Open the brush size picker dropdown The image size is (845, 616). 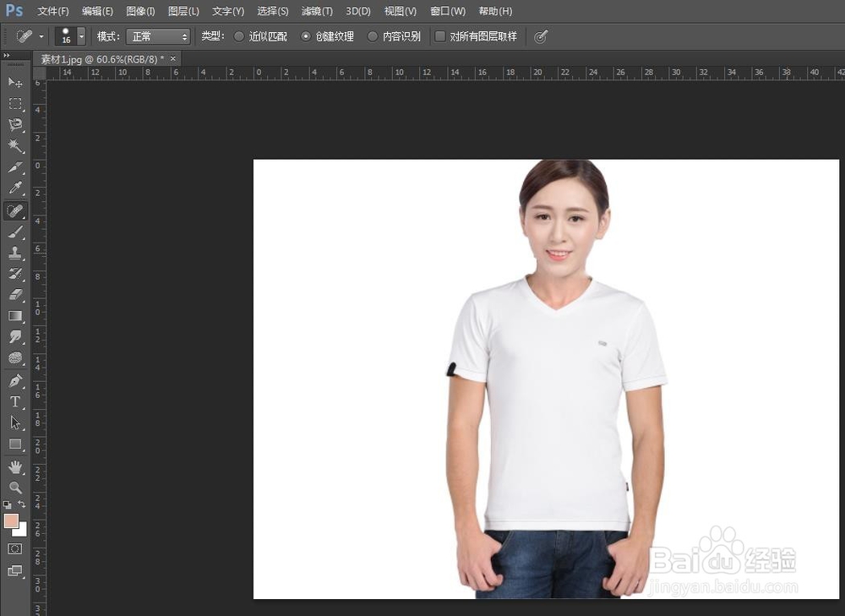tap(82, 36)
